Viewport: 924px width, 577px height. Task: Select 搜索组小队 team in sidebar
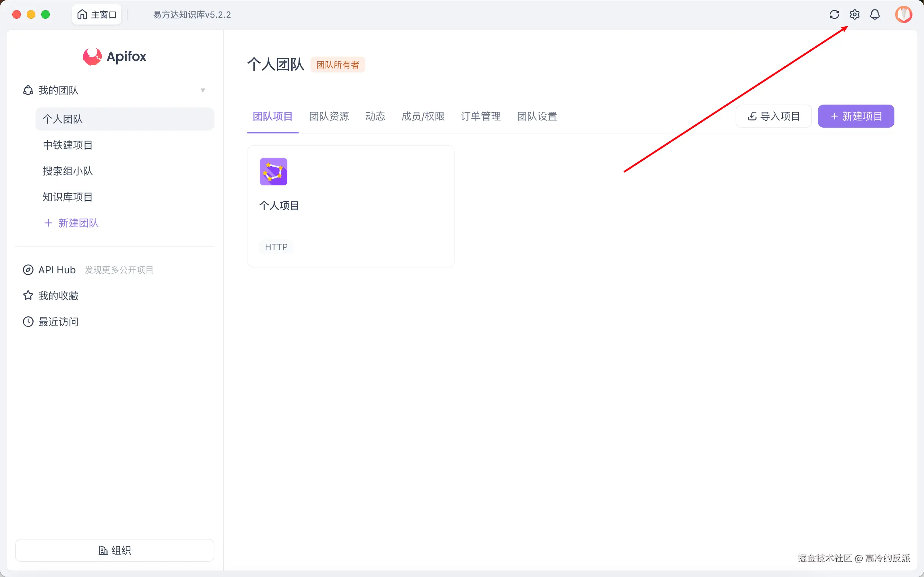[67, 171]
